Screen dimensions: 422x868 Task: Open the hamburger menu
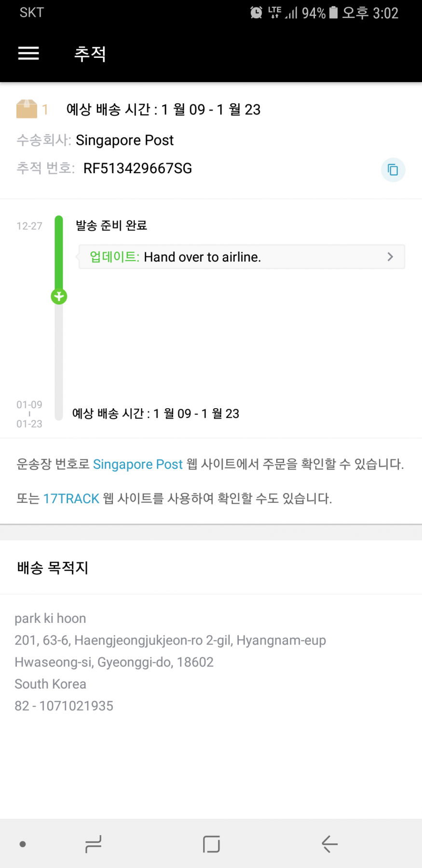pyautogui.click(x=28, y=53)
